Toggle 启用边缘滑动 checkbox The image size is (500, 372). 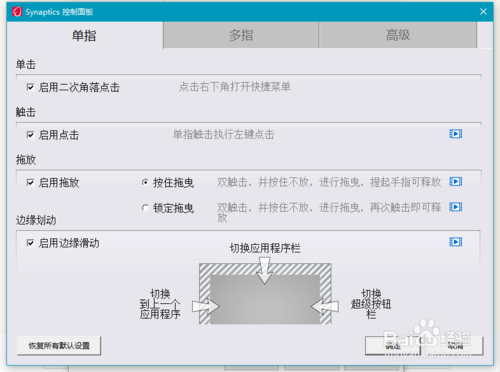[x=30, y=243]
